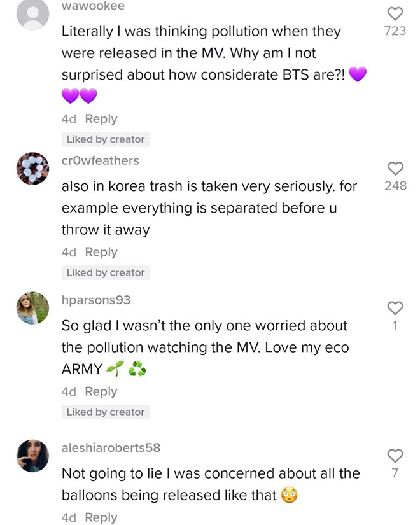Like cr0wfeathers' comment via heart icon

395,169
